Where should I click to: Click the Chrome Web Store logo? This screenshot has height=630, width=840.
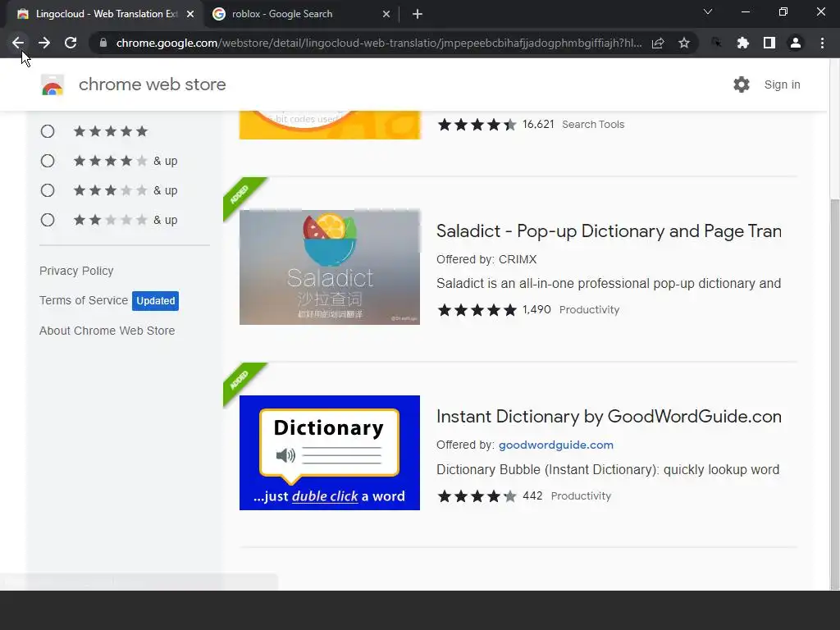(x=52, y=84)
